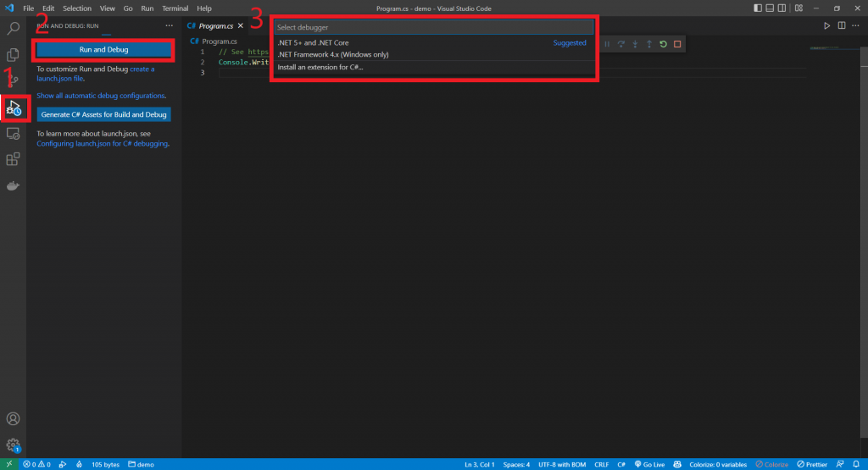The width and height of the screenshot is (868, 470).
Task: Open the Selection menu
Action: pos(77,8)
